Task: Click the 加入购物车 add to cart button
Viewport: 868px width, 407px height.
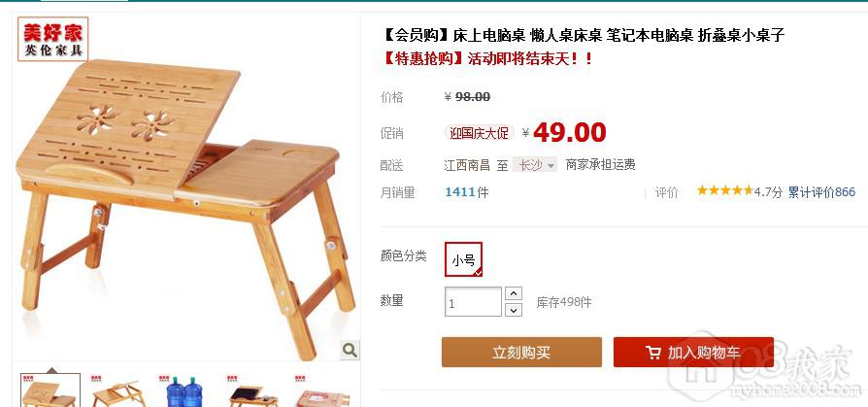Action: [693, 353]
